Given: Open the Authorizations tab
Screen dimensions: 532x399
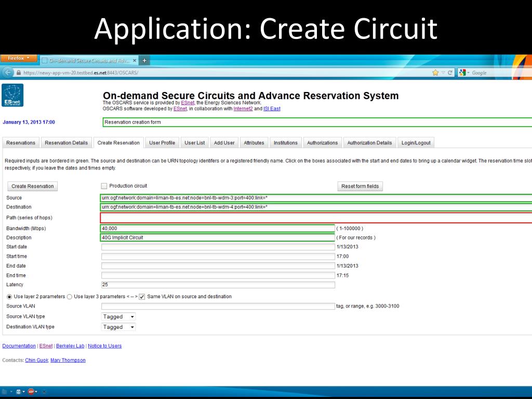Looking at the screenshot, I should (322, 142).
